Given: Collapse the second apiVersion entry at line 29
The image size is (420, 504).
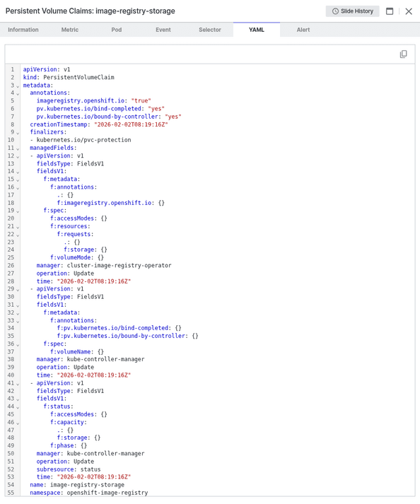Looking at the screenshot, I should click(x=18, y=290).
